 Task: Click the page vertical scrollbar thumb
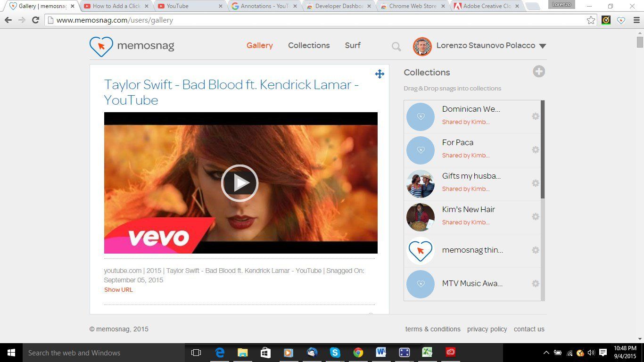click(x=640, y=42)
